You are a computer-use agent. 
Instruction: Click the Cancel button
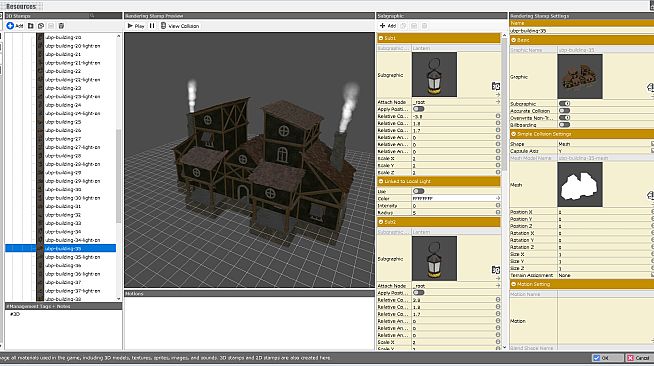click(640, 358)
